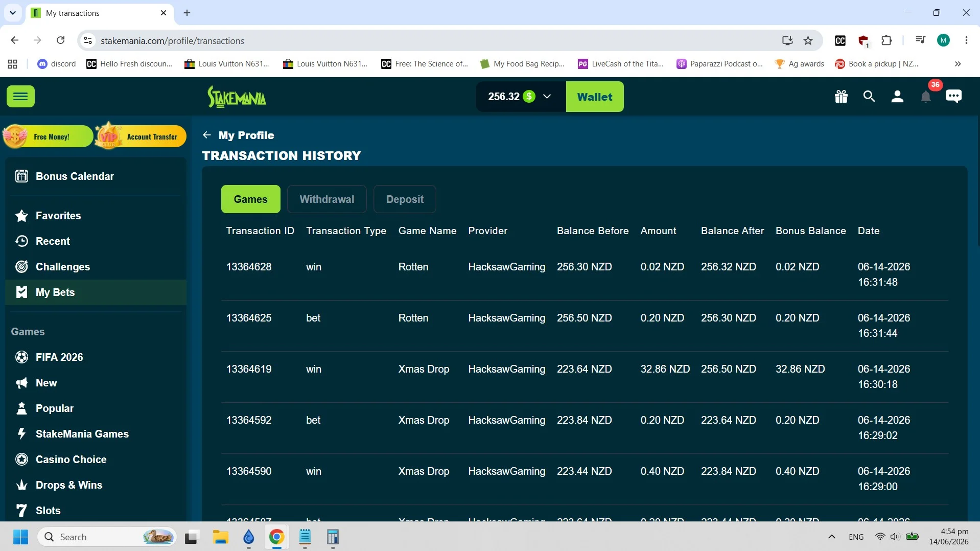
Task: Open the Wallet button
Action: coord(595,97)
